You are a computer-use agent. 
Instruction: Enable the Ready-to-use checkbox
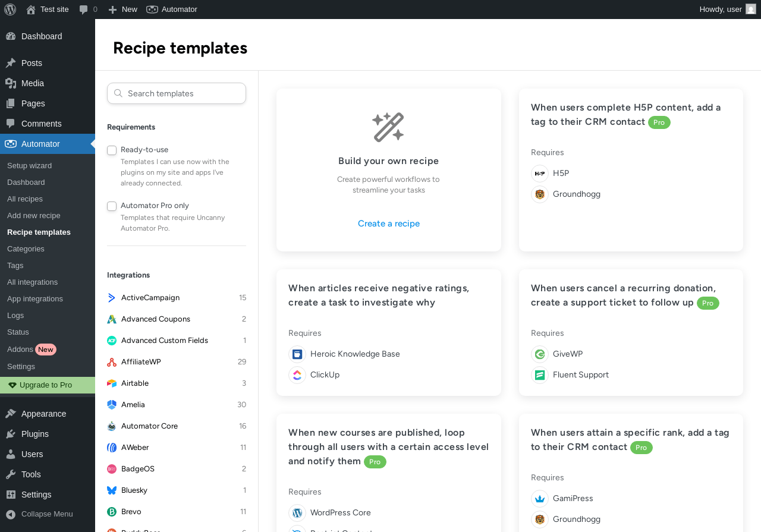tap(112, 150)
